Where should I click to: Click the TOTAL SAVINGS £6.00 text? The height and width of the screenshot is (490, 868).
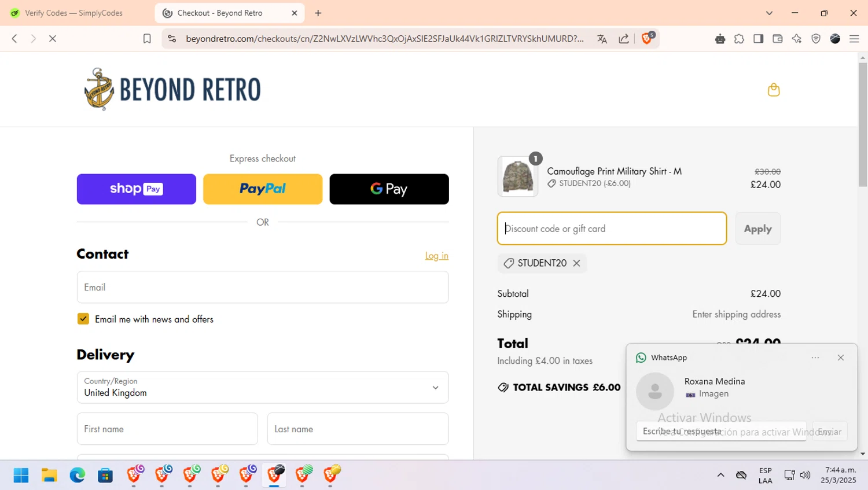[567, 388]
